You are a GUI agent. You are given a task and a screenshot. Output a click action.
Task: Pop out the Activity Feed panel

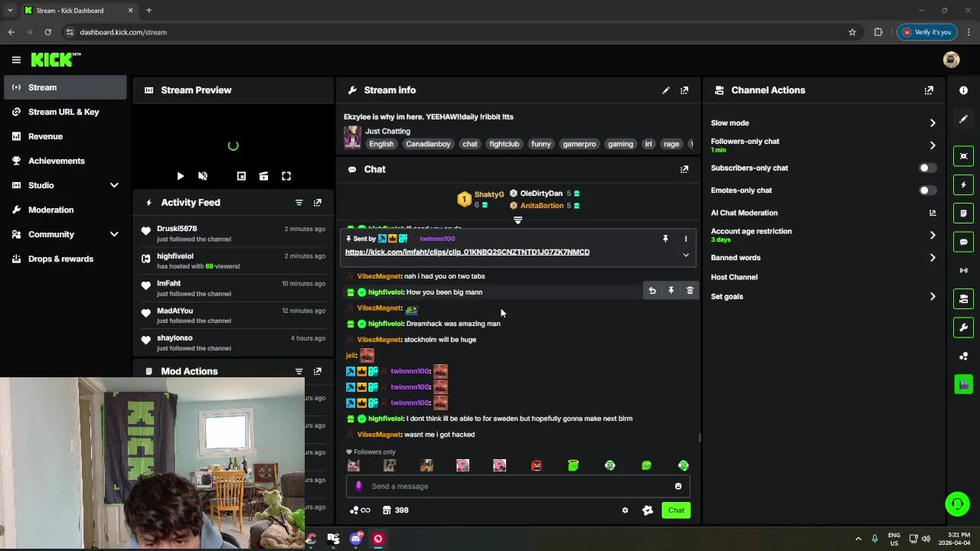click(318, 203)
